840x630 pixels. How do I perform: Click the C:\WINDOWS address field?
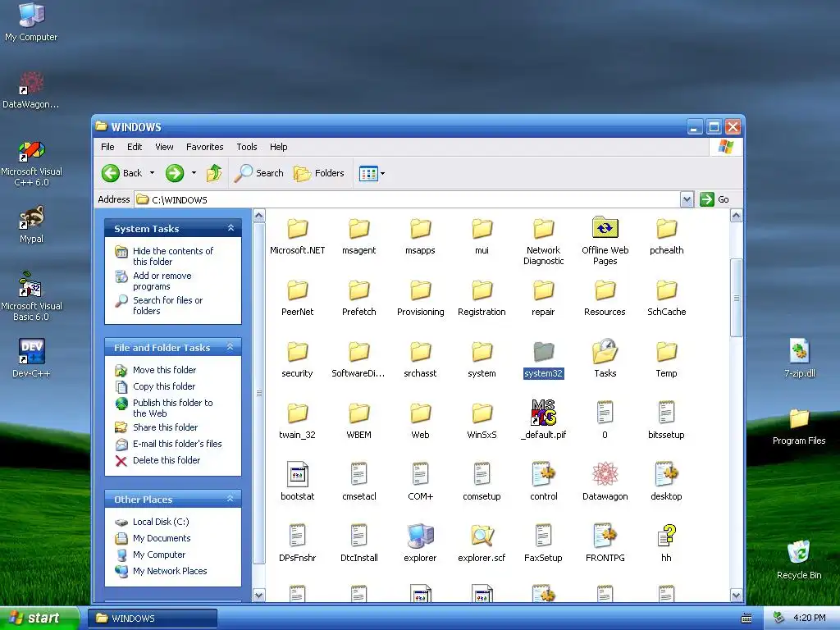point(408,200)
